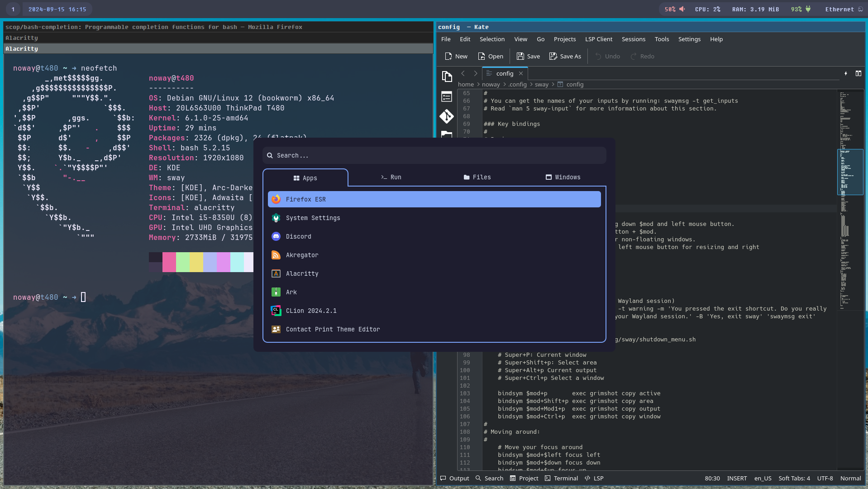Switch to the Apps tab in launcher
The height and width of the screenshot is (489, 868).
point(305,178)
